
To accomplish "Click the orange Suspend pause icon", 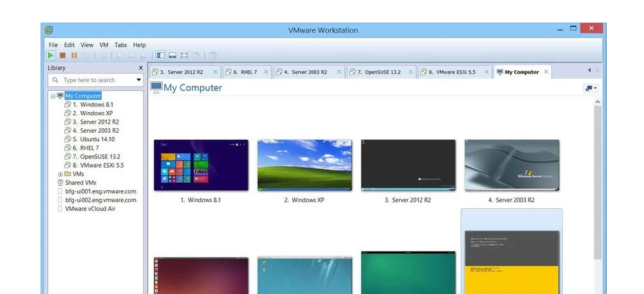I will (74, 56).
